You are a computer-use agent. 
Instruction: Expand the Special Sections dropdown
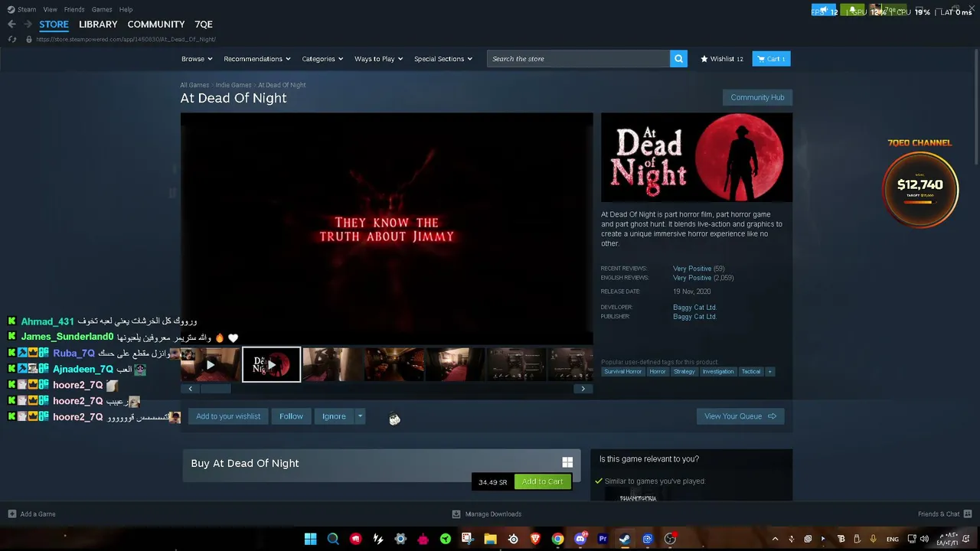pyautogui.click(x=443, y=59)
